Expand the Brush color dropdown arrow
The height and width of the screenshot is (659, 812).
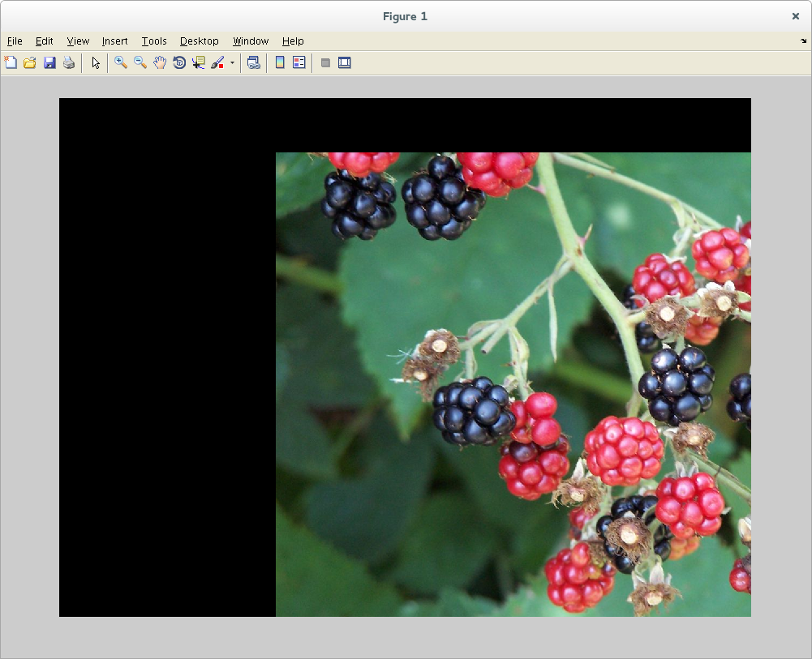pyautogui.click(x=232, y=62)
